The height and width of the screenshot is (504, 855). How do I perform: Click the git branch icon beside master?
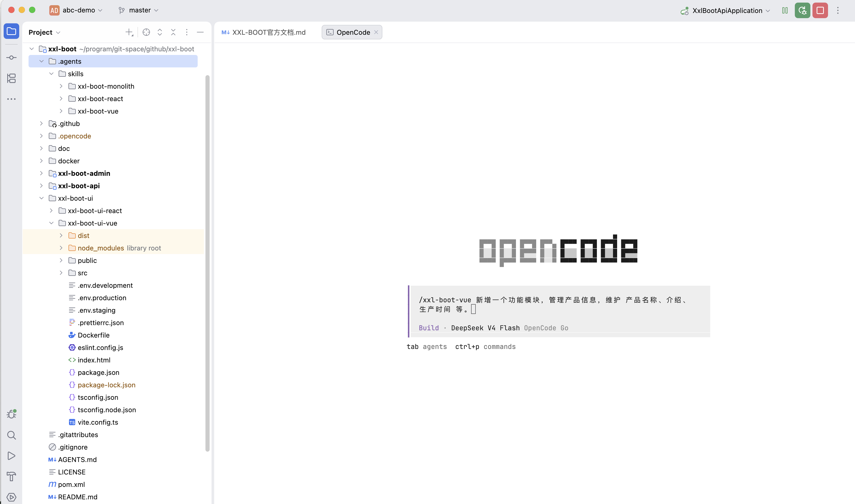pyautogui.click(x=122, y=11)
